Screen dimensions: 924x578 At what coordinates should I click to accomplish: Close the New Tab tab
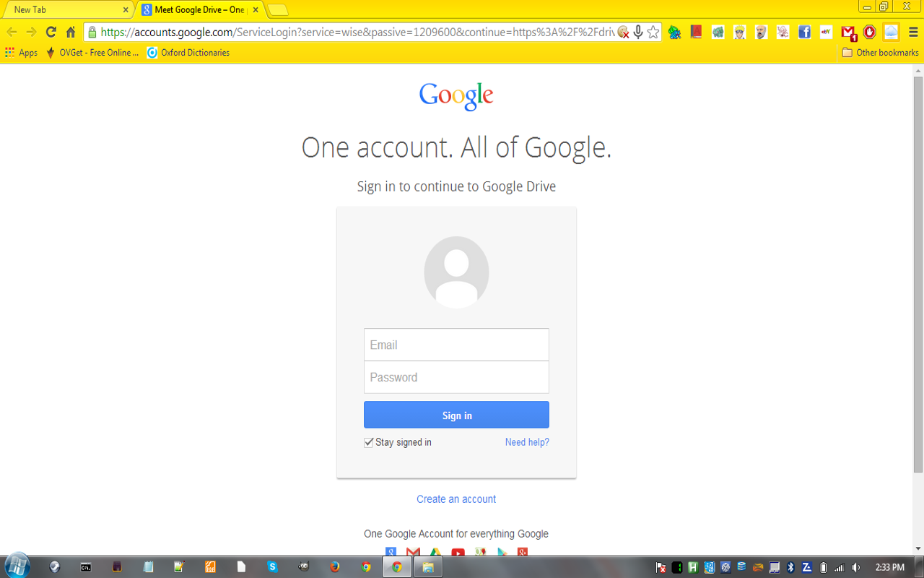(x=126, y=10)
